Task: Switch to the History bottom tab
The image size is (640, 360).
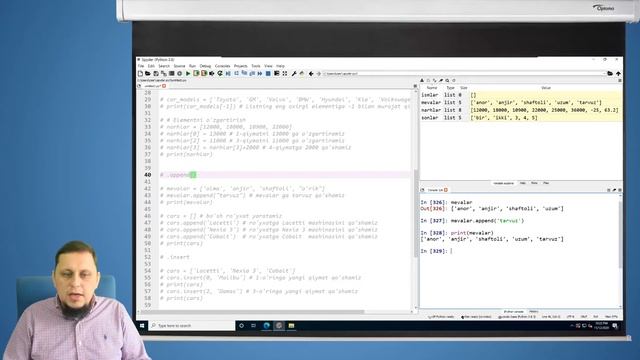Action: (533, 312)
